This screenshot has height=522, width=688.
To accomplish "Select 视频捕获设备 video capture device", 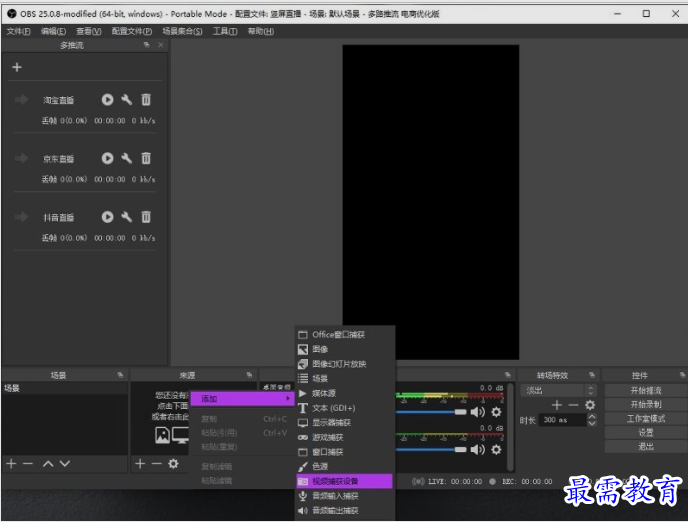I will point(344,481).
